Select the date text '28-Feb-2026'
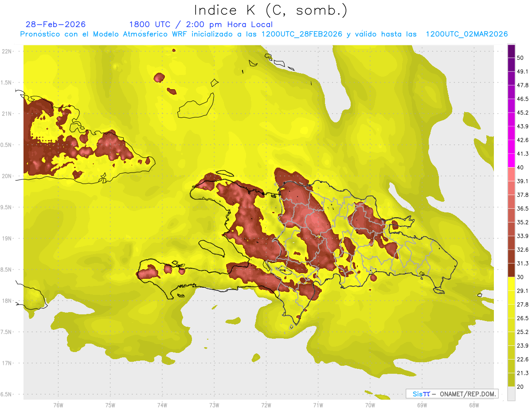The width and height of the screenshot is (532, 411). pos(55,24)
